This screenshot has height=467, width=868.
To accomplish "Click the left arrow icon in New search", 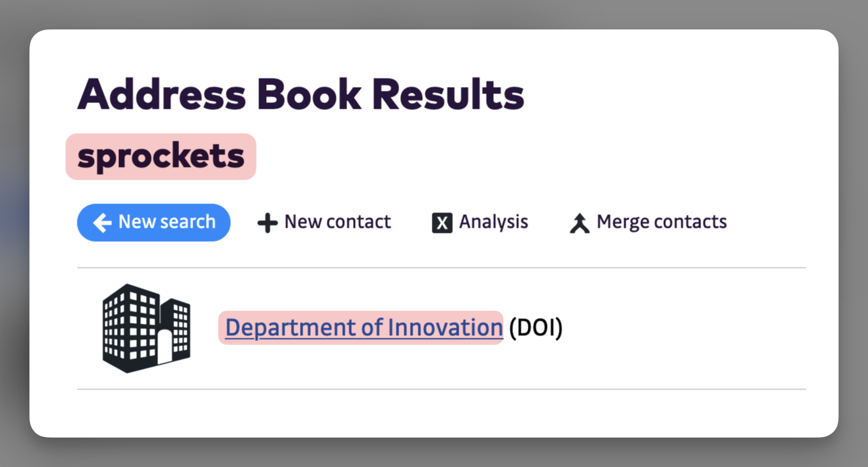I will pos(102,223).
